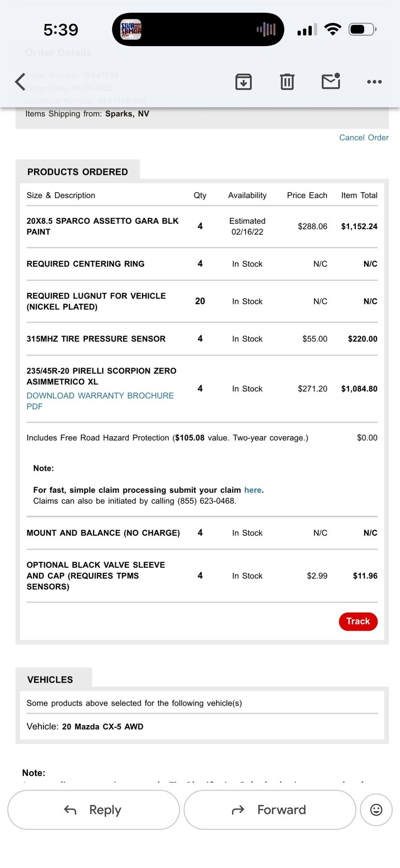Click the Cancel Order link

click(x=364, y=137)
